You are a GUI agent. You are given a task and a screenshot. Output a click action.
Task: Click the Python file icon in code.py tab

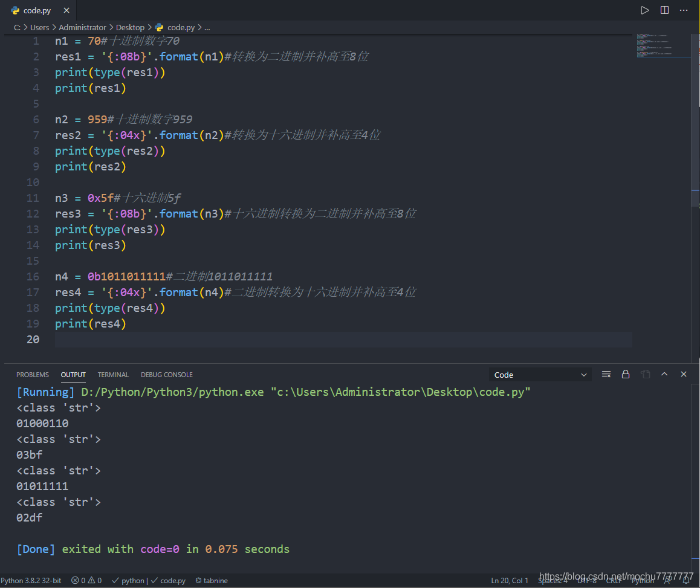(x=15, y=10)
